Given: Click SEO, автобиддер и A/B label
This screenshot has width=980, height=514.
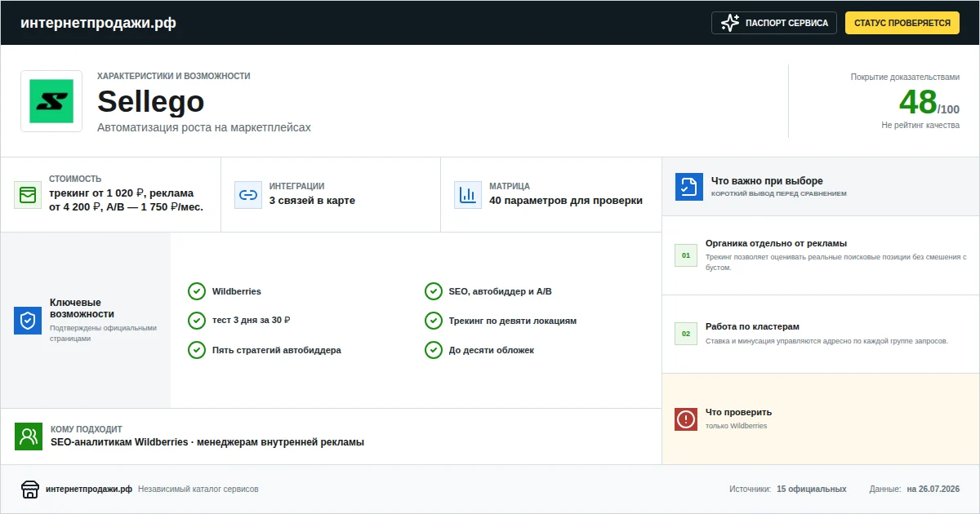Looking at the screenshot, I should click(x=501, y=291).
